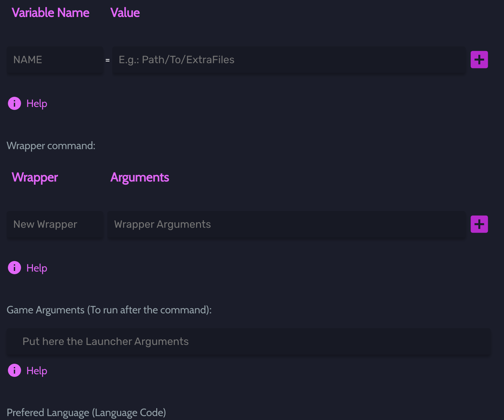The image size is (504, 420).
Task: Open Help text under environment variable inputs
Action: 37,103
